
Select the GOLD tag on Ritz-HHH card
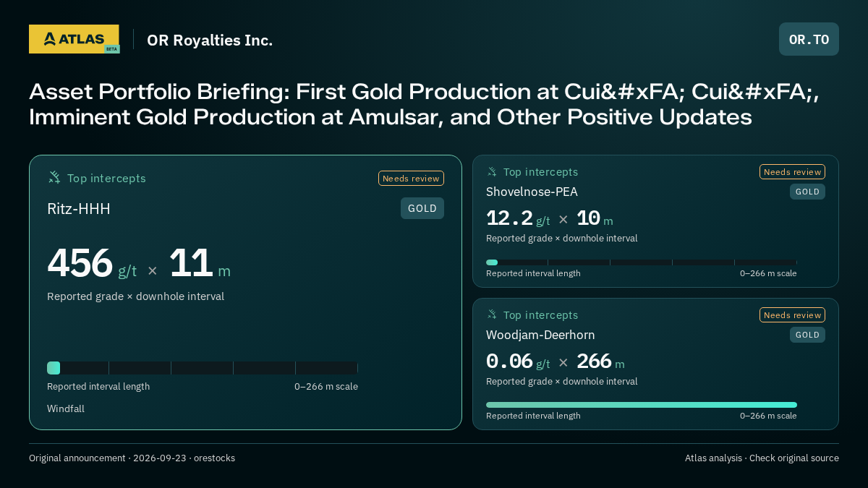click(x=422, y=208)
